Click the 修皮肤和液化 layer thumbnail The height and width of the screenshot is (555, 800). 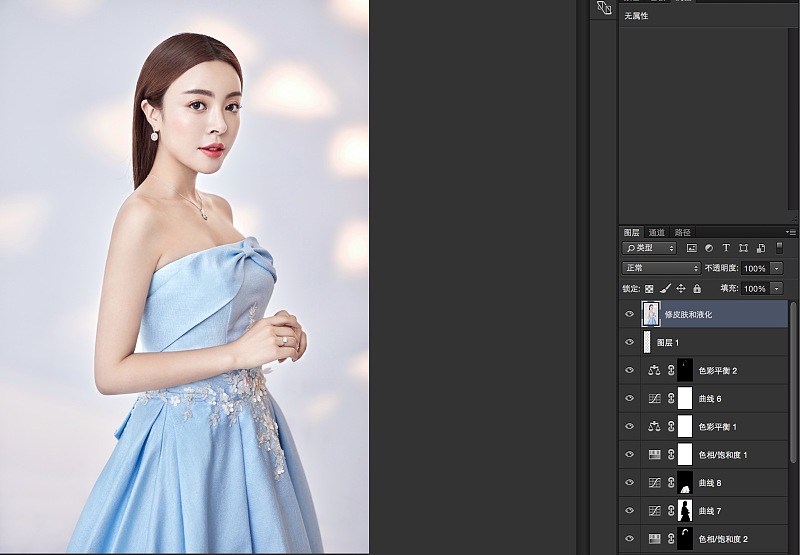click(651, 314)
